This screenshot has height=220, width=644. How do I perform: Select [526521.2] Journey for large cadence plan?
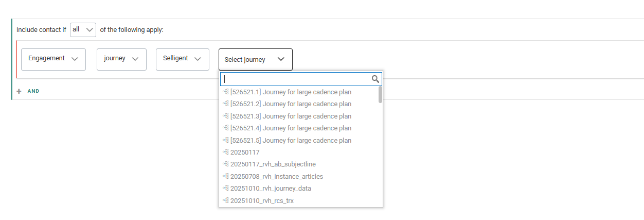point(291,104)
